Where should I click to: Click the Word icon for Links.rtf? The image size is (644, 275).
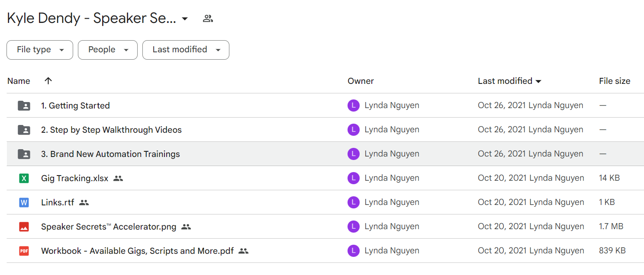24,202
